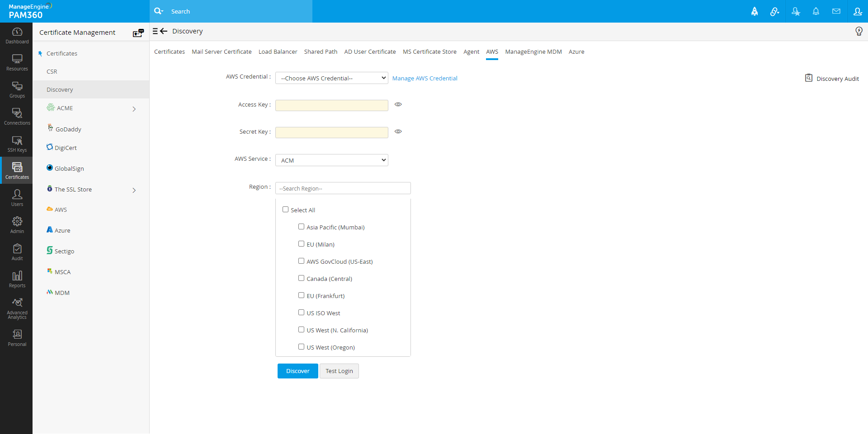
Task: Open the Users section
Action: [x=17, y=198]
